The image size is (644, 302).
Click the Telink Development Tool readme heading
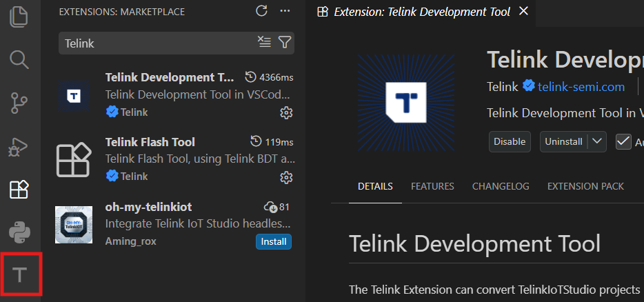tap(475, 243)
